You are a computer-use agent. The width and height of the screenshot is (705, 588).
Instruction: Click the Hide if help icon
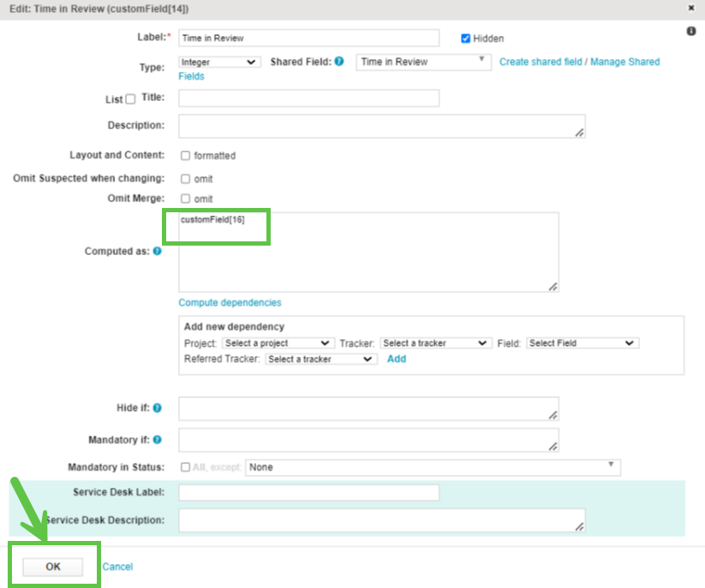[x=157, y=408]
